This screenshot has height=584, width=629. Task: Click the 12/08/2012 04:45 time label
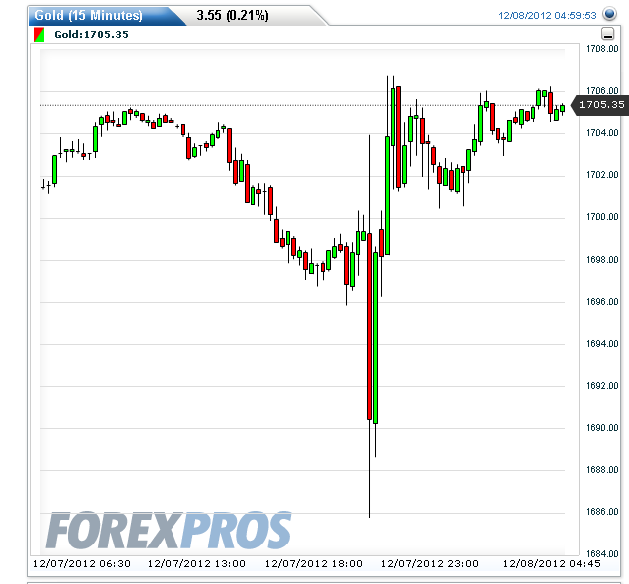pyautogui.click(x=552, y=564)
